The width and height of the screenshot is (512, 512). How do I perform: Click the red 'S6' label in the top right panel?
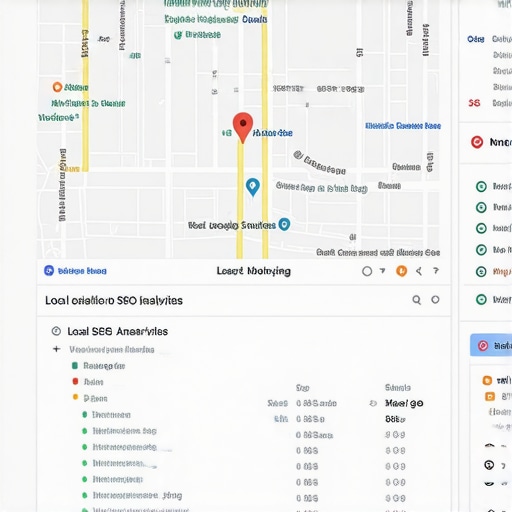point(474,103)
